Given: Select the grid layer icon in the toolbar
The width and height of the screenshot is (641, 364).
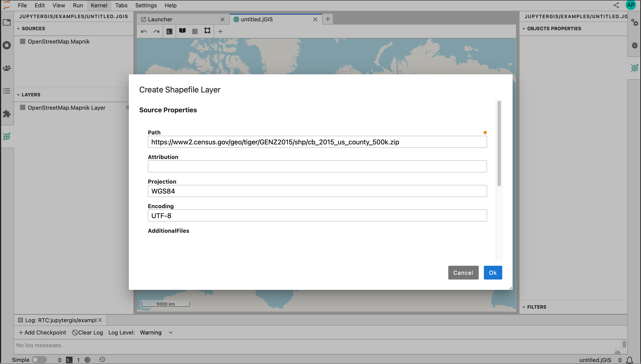Looking at the screenshot, I should pos(195,31).
